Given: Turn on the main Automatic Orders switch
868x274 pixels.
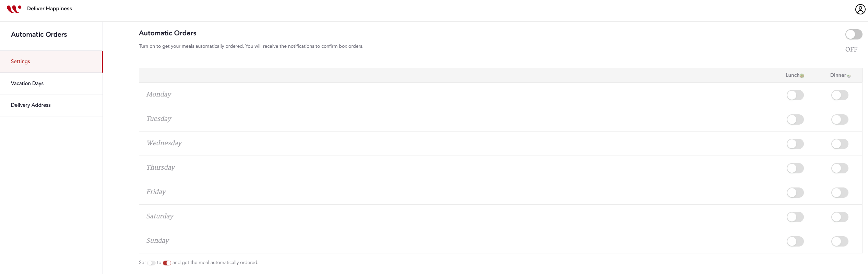Looking at the screenshot, I should coord(854,34).
